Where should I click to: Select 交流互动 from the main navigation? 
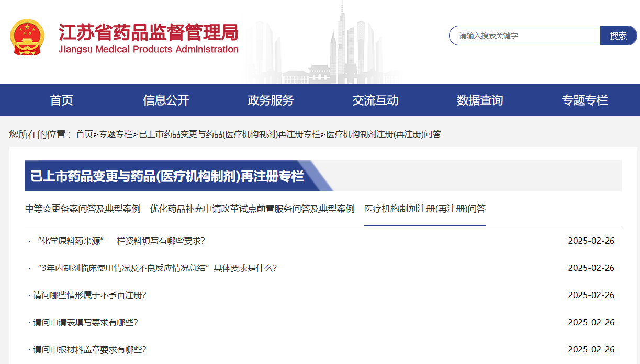[375, 100]
